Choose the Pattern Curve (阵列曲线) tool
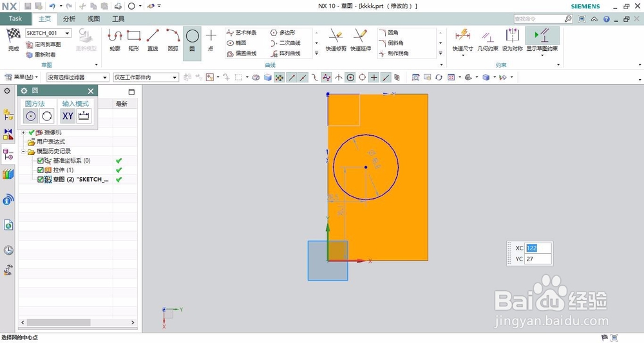The width and height of the screenshot is (644, 343). (x=285, y=53)
